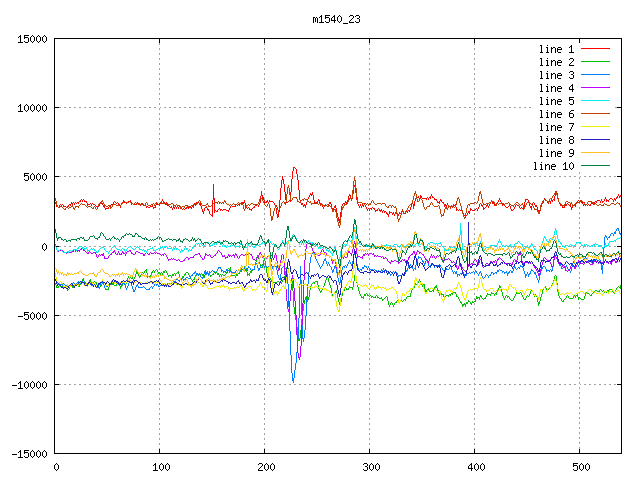Click the 15000 y-axis tick label

[29, 39]
